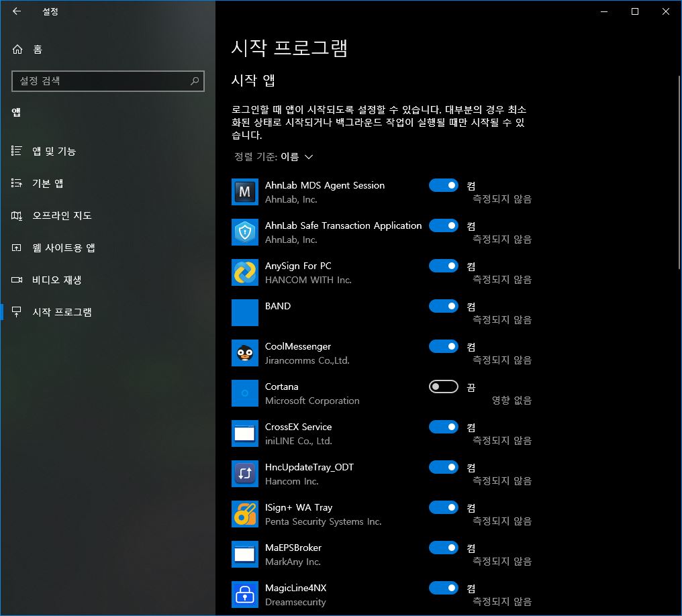Viewport: 682px width, 616px height.
Task: Click the MagicLine4NX lock icon
Action: (245, 595)
